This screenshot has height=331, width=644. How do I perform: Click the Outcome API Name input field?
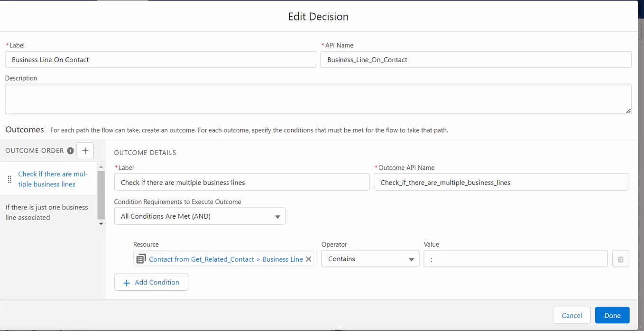click(501, 182)
